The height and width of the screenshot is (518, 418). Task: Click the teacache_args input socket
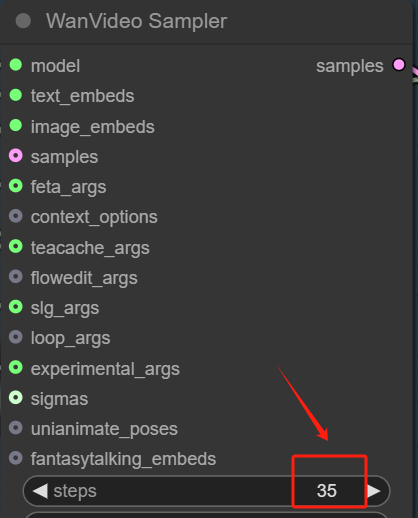[16, 247]
